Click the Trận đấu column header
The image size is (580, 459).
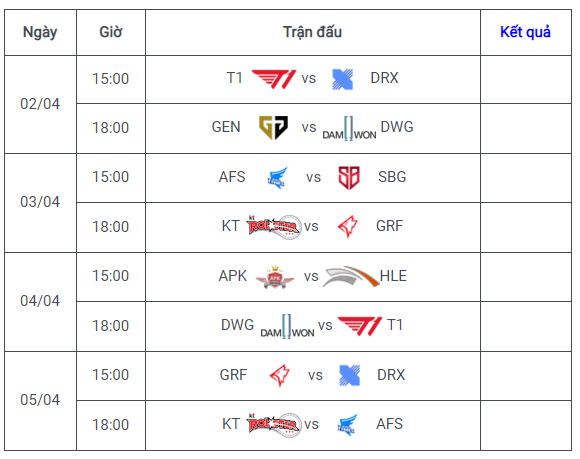coord(313,32)
